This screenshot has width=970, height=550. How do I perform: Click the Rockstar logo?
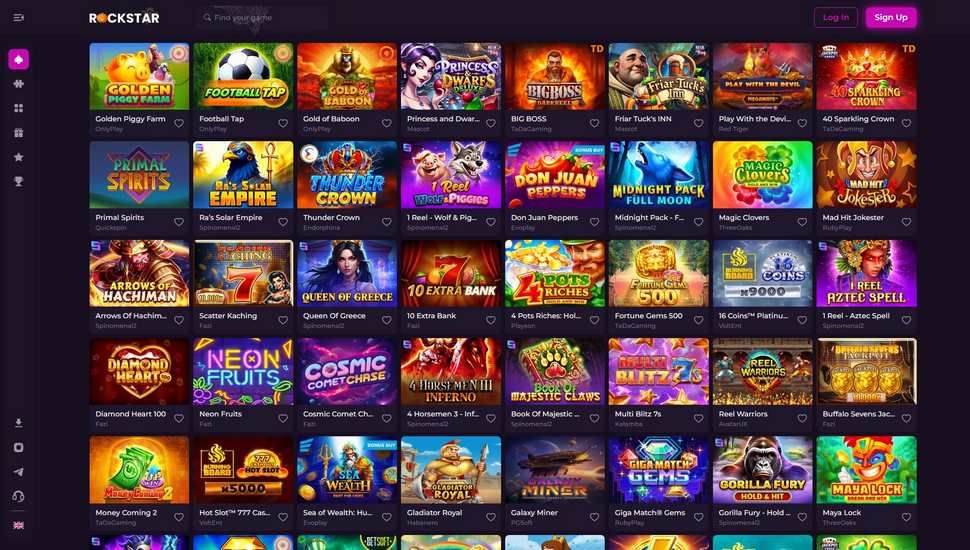124,18
